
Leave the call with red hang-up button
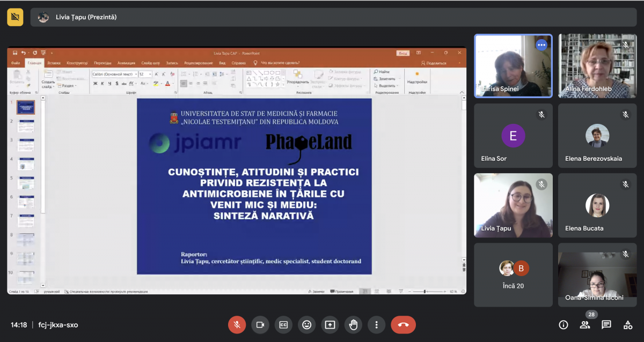(x=403, y=324)
